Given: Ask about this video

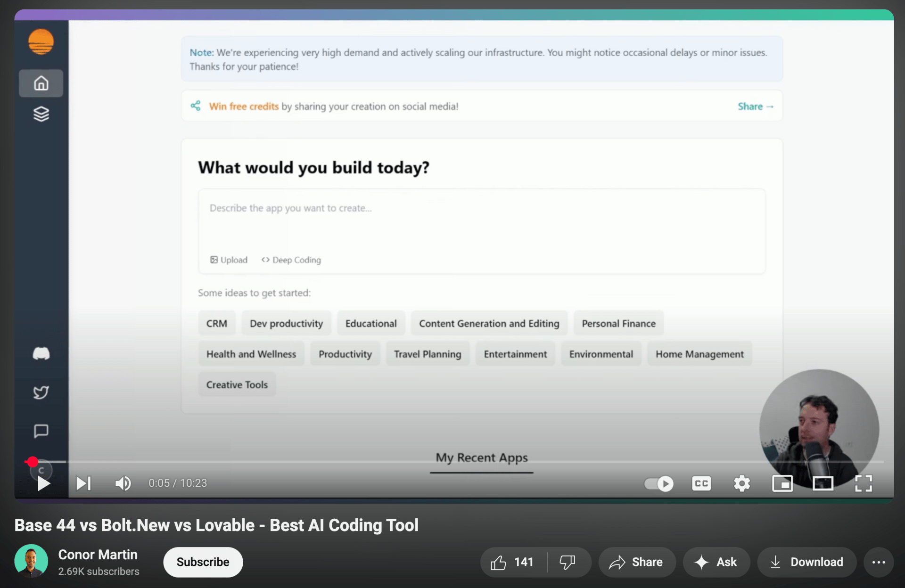Looking at the screenshot, I should coord(716,562).
